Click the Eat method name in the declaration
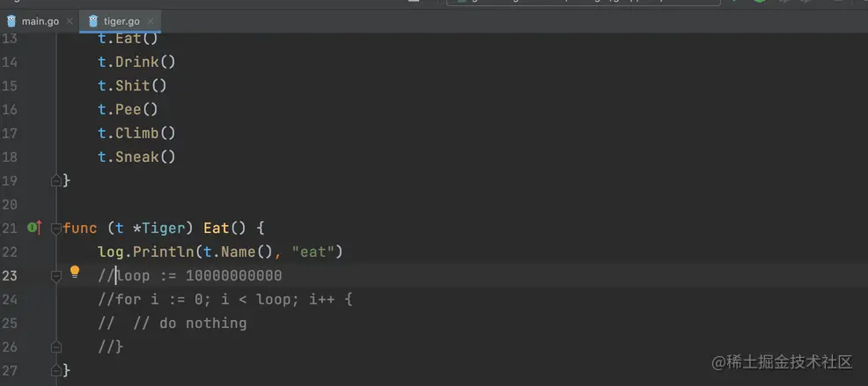The height and width of the screenshot is (386, 868). [x=216, y=228]
